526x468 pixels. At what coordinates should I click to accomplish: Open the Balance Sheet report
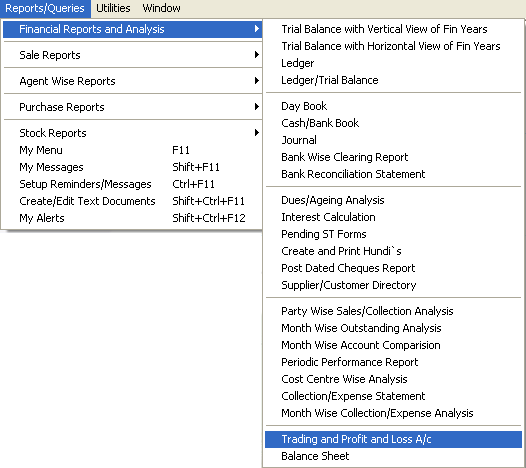coord(393,456)
